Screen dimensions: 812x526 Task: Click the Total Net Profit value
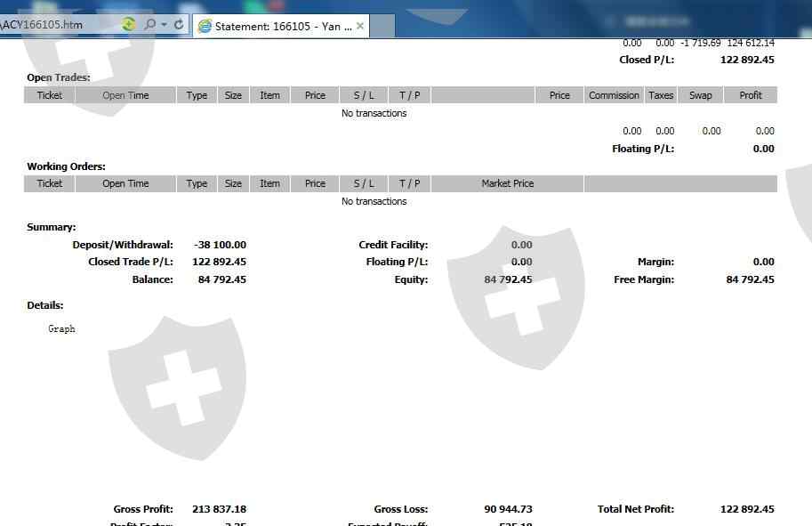tap(747, 509)
